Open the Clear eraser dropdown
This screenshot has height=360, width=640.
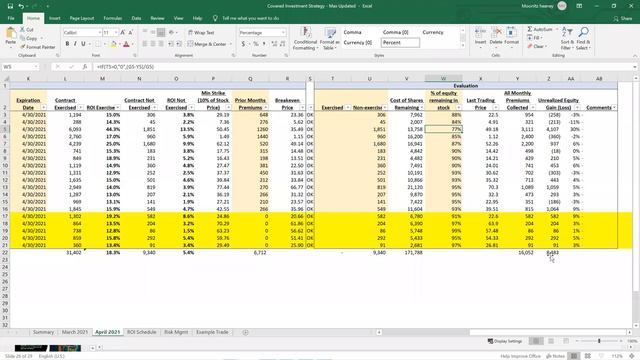[x=537, y=47]
